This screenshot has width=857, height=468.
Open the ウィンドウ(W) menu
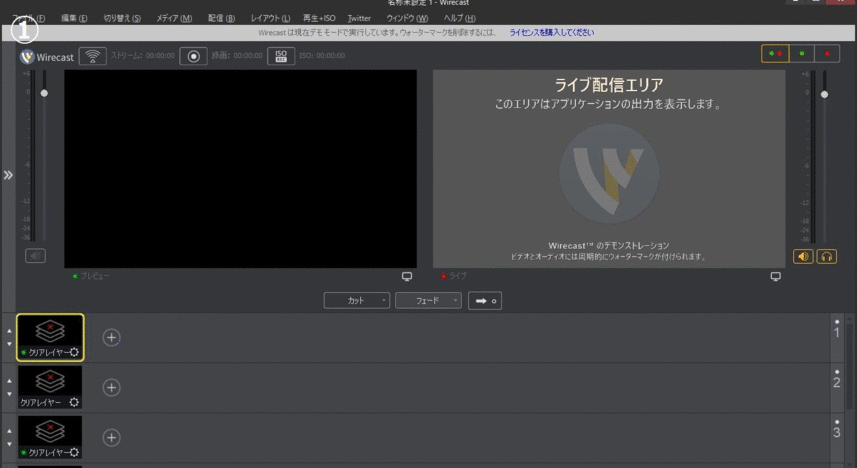[x=407, y=18]
